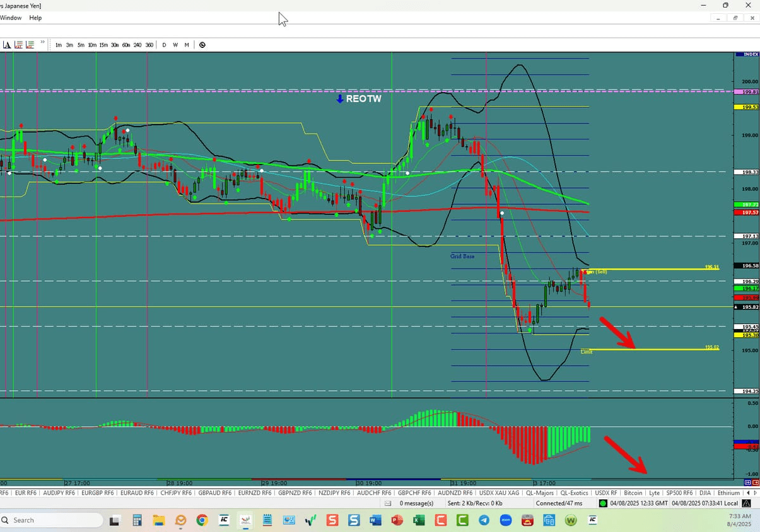Select the 5m timeframe on the toolbar
The image size is (760, 532).
pos(80,45)
